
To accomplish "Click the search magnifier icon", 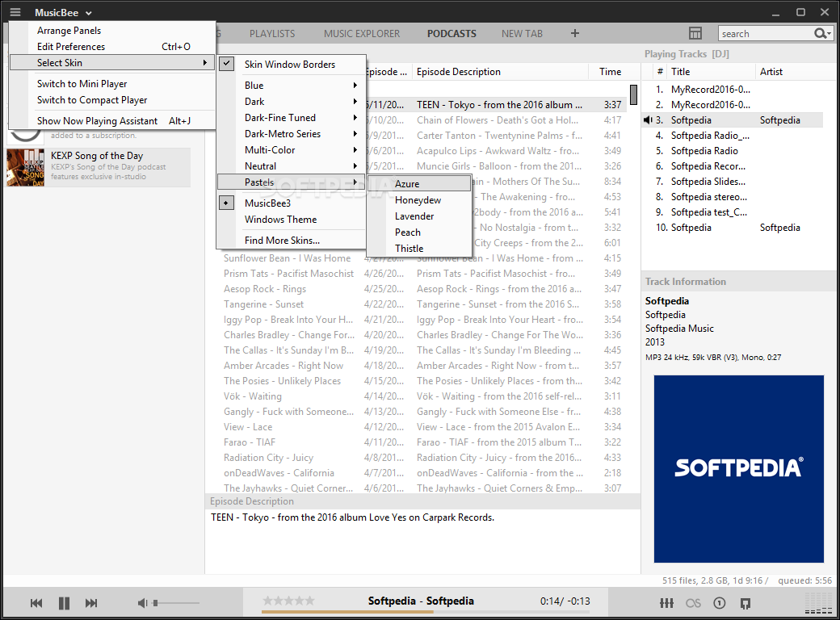I will pyautogui.click(x=820, y=33).
